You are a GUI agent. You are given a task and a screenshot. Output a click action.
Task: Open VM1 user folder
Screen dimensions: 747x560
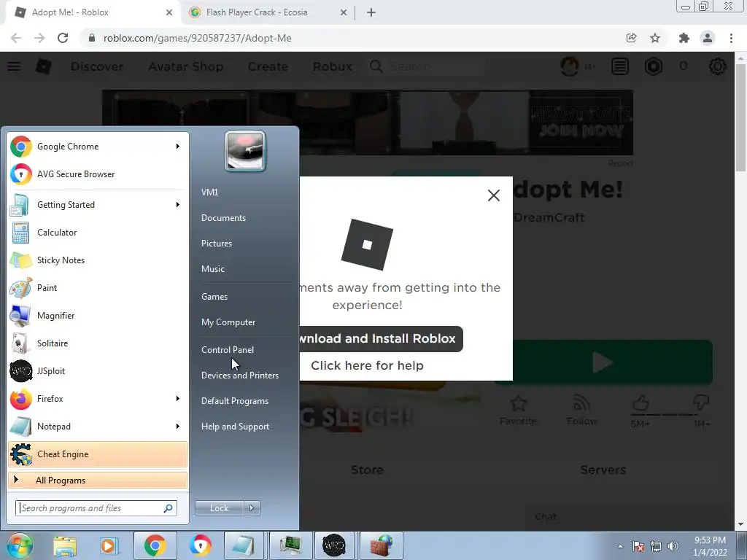click(x=209, y=192)
